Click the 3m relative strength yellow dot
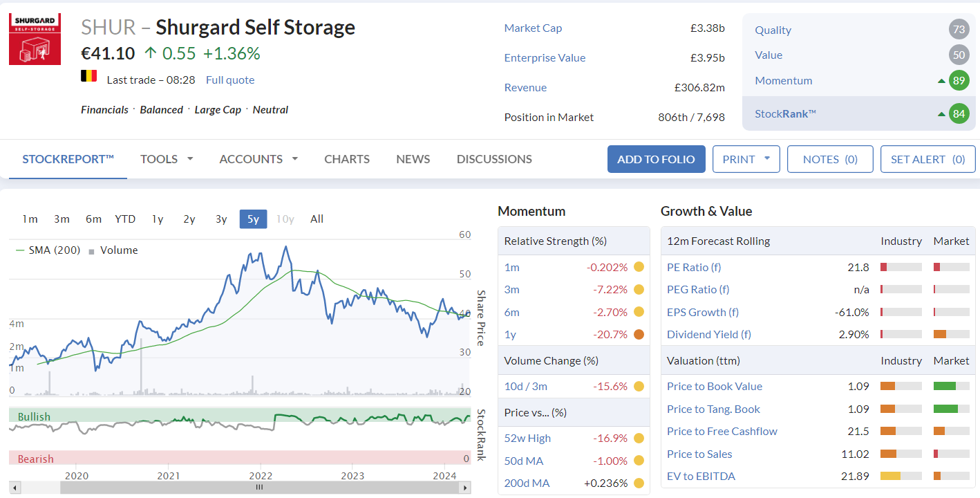 coord(639,289)
